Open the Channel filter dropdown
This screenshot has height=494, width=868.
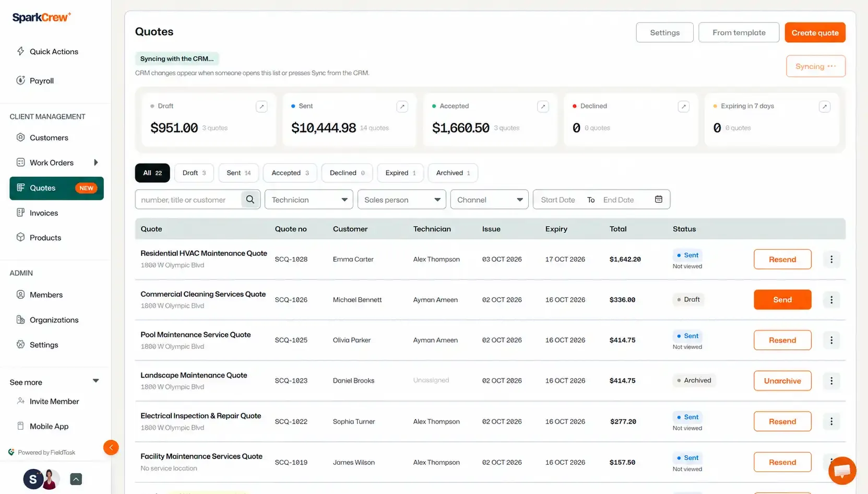pos(490,199)
